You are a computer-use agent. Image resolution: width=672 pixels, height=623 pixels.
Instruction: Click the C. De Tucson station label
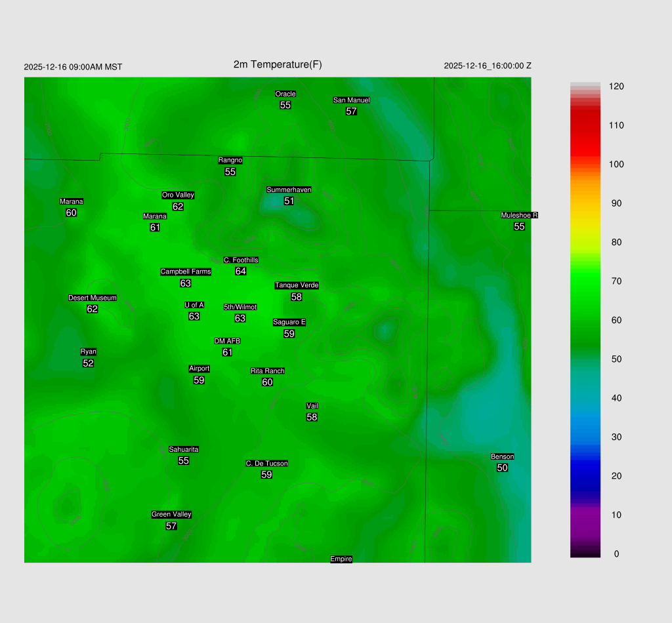point(266,464)
